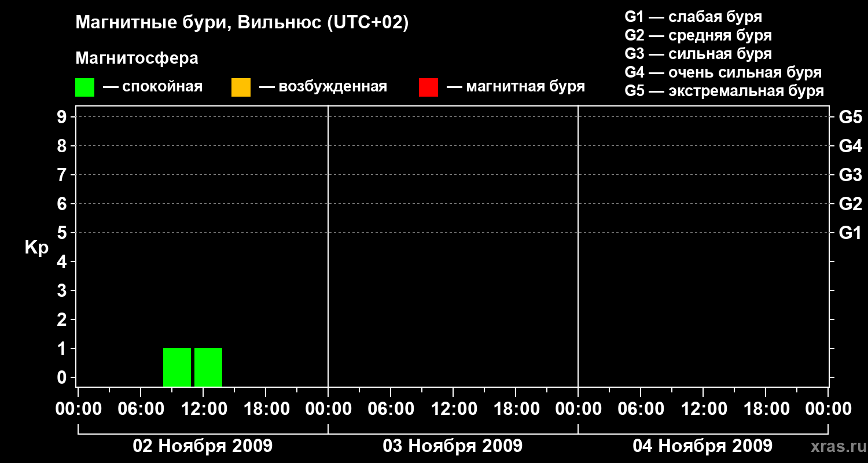Click the '— магнитная буря' legend label
Image resolution: width=868 pixels, height=463 pixels.
point(516,87)
